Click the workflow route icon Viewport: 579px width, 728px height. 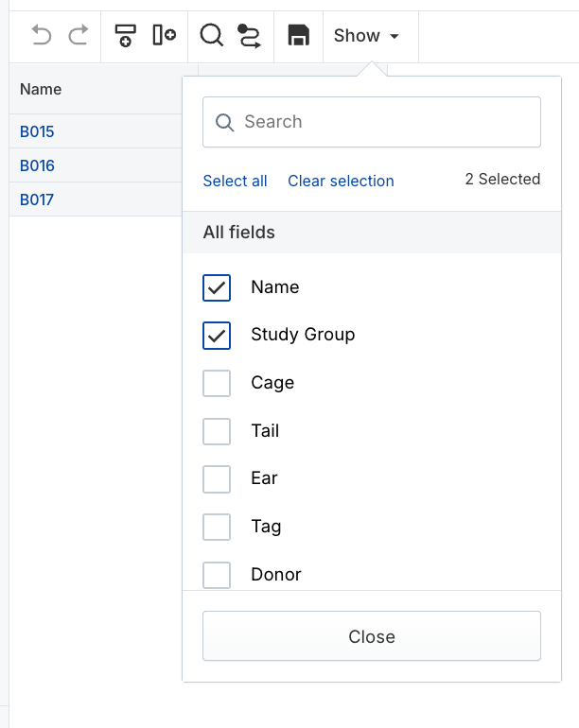pos(249,36)
